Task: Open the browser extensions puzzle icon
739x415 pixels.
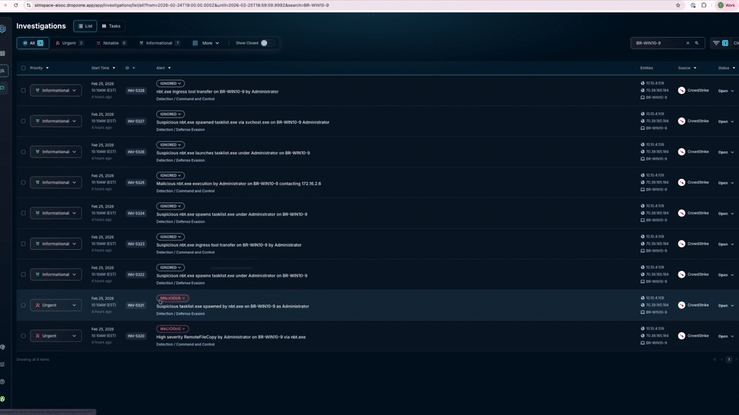Action: point(704,5)
